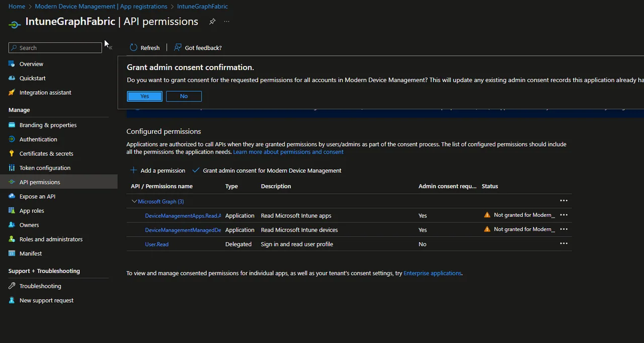Sort by Type column header
The height and width of the screenshot is (343, 644).
[x=231, y=186]
